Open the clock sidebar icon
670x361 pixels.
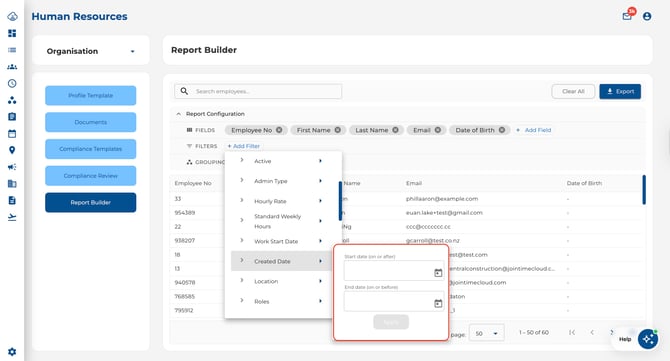(12, 83)
